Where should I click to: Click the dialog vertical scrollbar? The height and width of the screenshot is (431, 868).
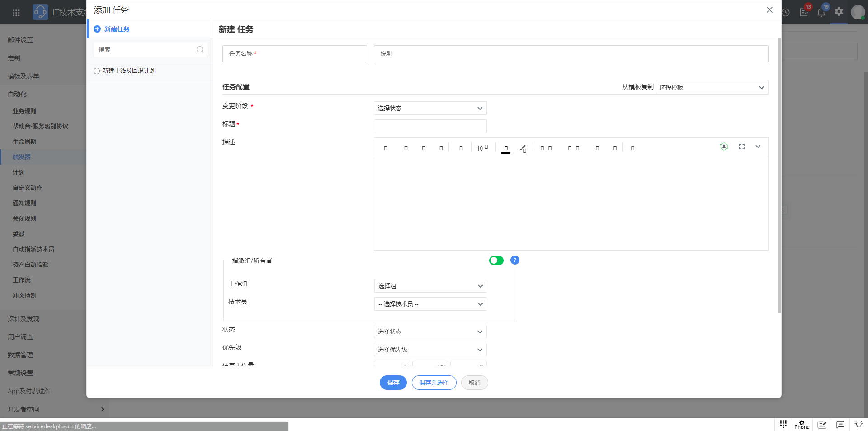(x=779, y=175)
